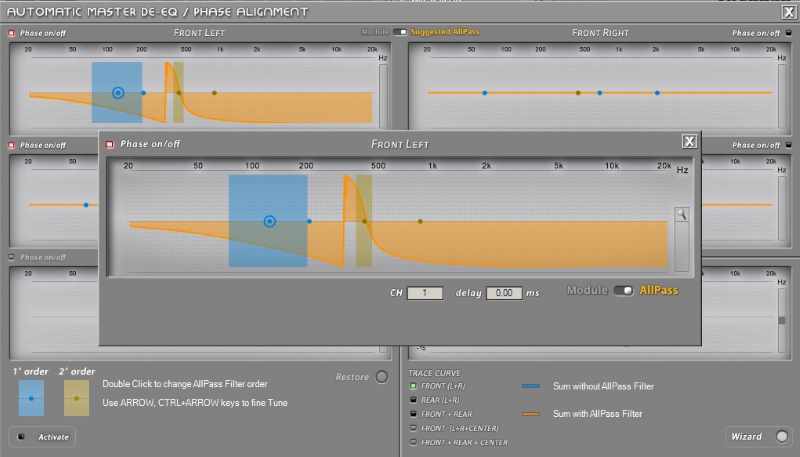Image resolution: width=800 pixels, height=457 pixels.
Task: Switch Suggested AllPass toggle at top
Action: pyautogui.click(x=400, y=32)
